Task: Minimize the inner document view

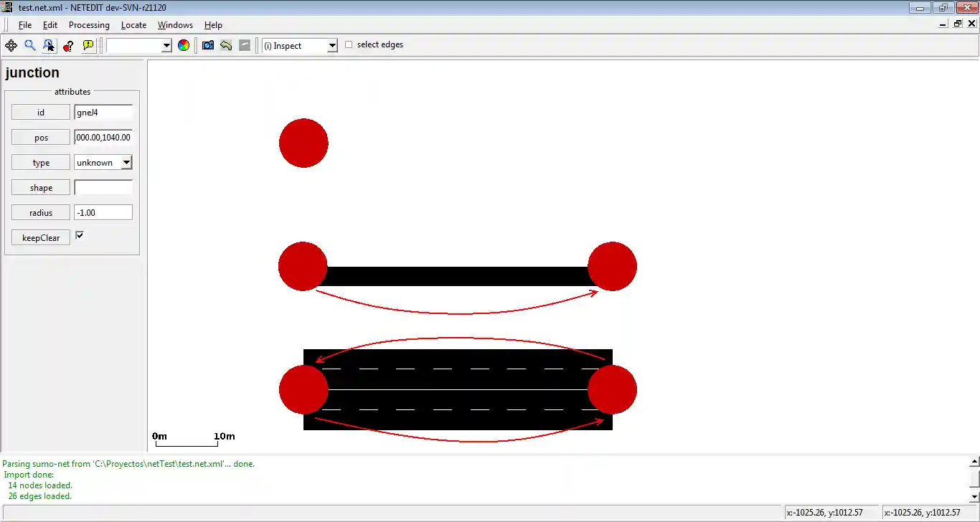Action: [x=943, y=24]
